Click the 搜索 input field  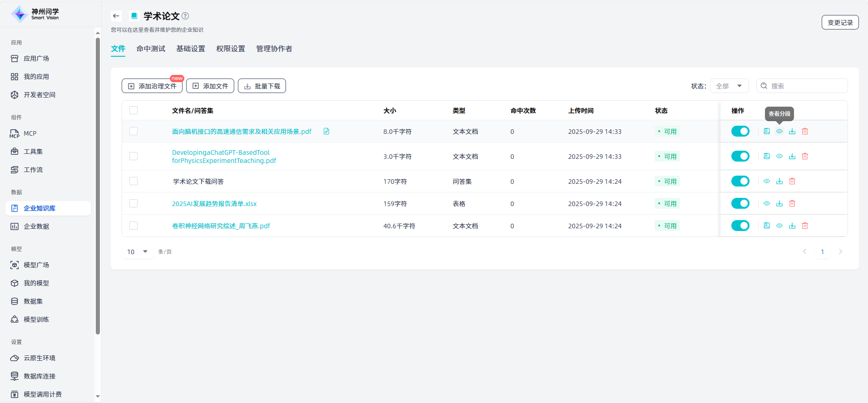coord(806,86)
